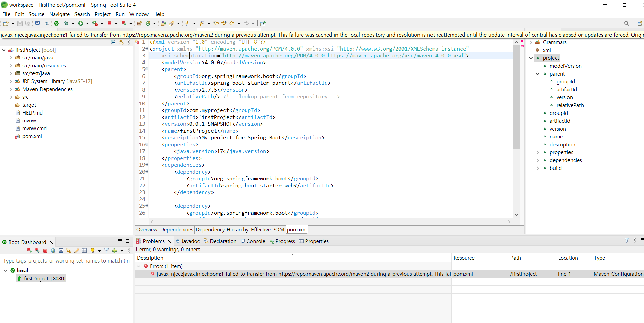
Task: Click the Last Edit Location icon
Action: pos(216,23)
